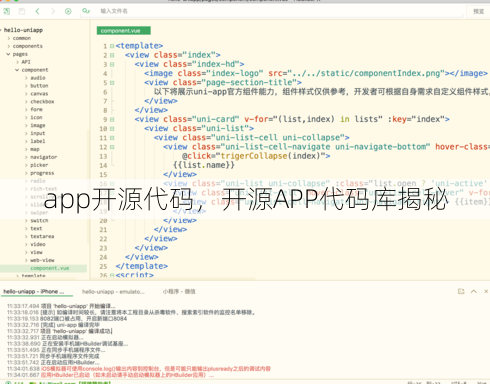
Task: Open the checkbox folder in tree
Action: [42, 102]
